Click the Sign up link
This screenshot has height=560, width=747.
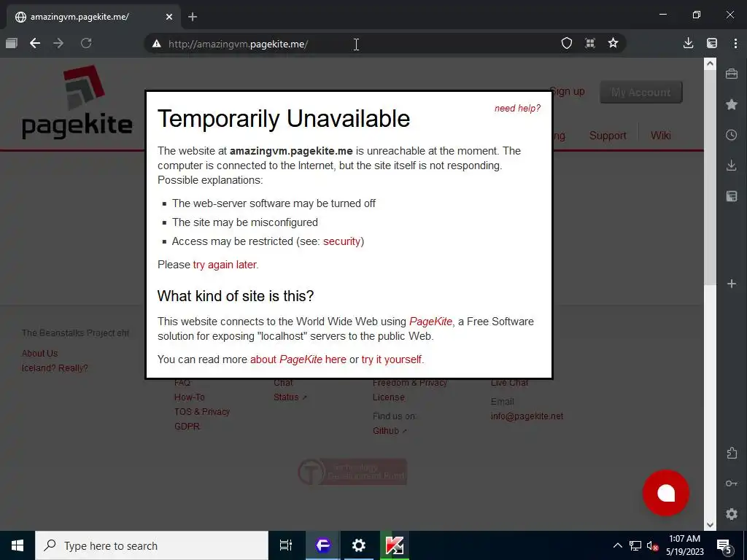pyautogui.click(x=568, y=91)
